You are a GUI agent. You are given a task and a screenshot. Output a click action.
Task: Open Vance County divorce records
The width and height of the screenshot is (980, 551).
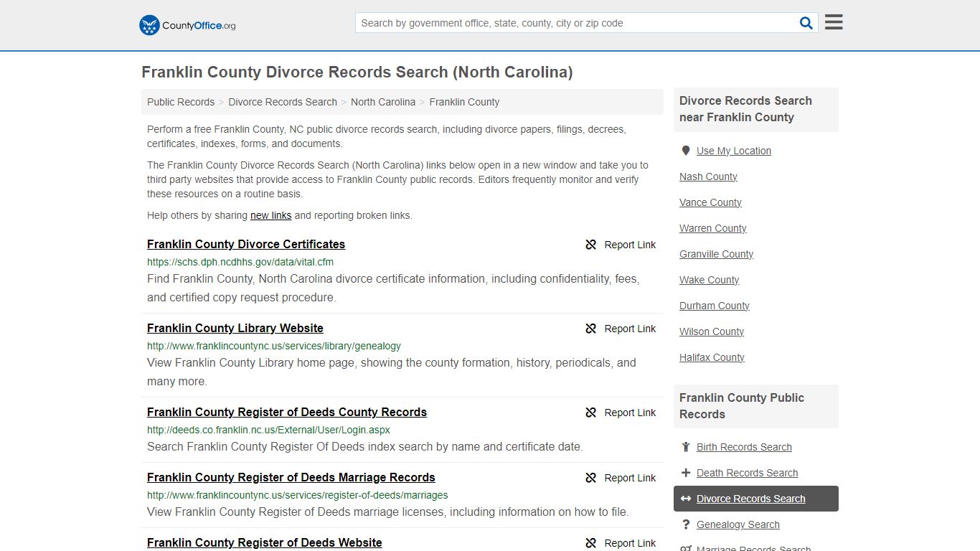tap(710, 202)
